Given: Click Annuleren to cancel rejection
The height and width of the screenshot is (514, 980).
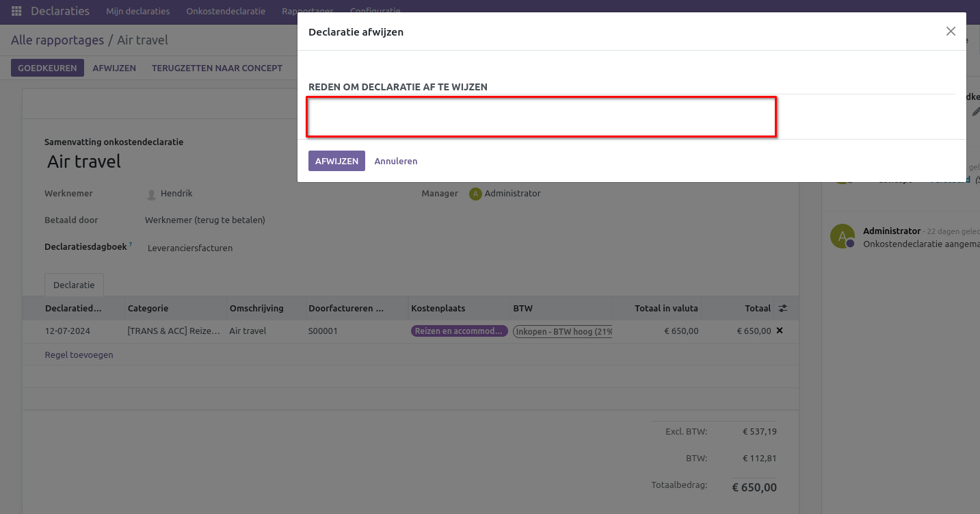Looking at the screenshot, I should 395,162.
